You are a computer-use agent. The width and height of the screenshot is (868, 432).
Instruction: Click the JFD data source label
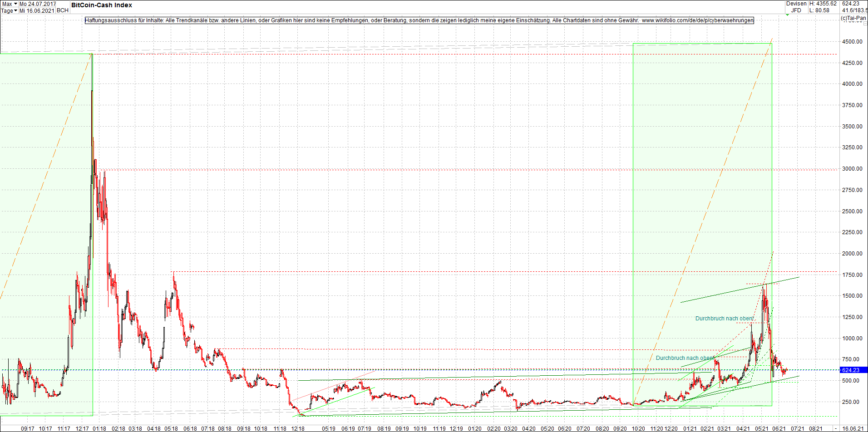click(796, 10)
